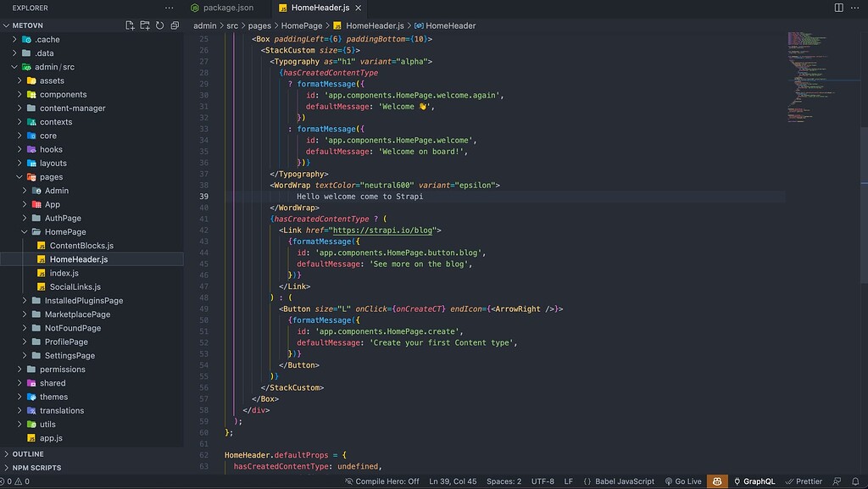The height and width of the screenshot is (489, 868).
Task: Create a new folder in the Explorer
Action: coord(145,26)
